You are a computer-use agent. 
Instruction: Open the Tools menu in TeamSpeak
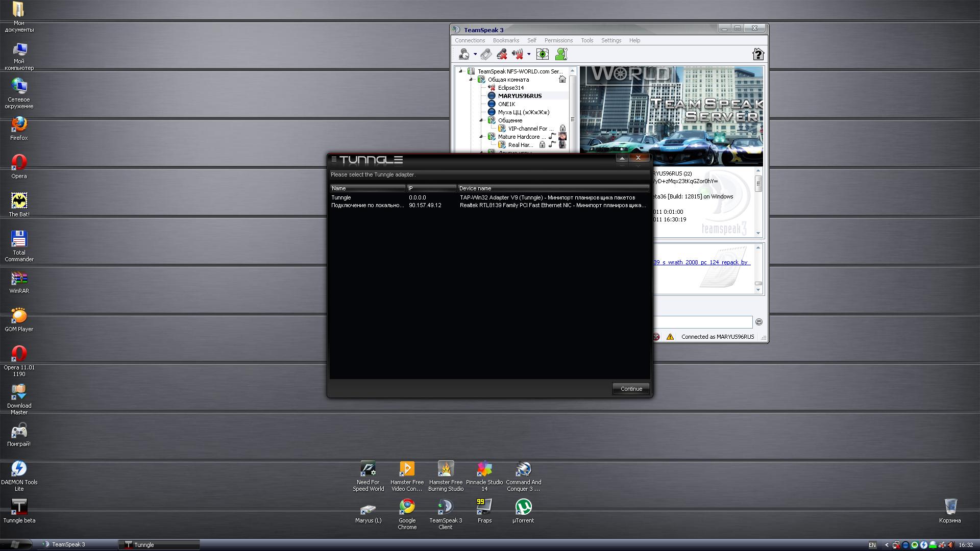[587, 40]
